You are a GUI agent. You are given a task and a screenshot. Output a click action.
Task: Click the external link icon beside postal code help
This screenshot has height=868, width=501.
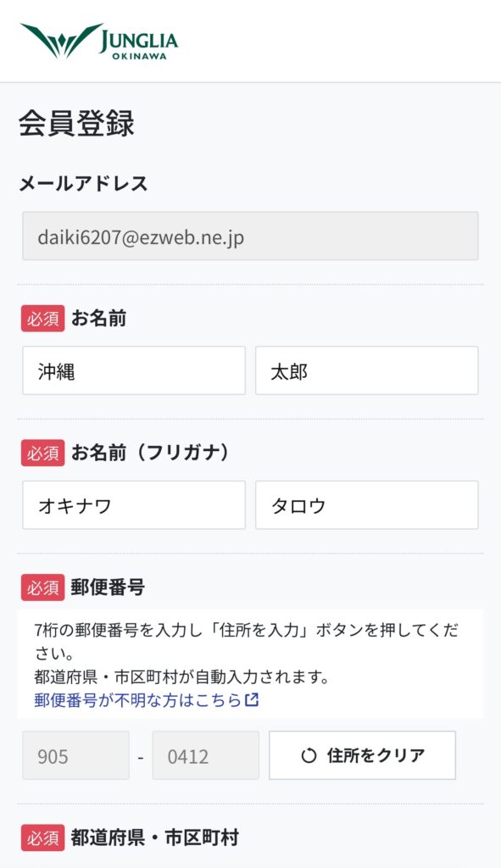[x=252, y=699]
